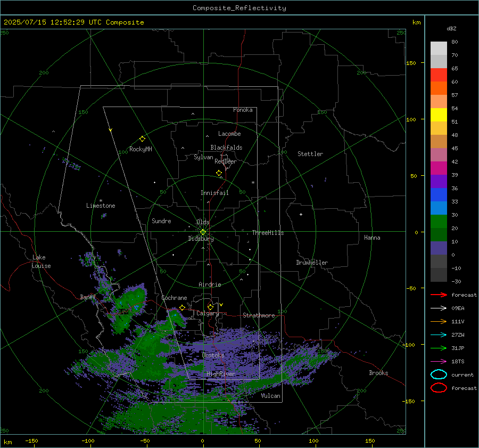
Task: Click the white 09EA arrow icon
Action: coord(439,308)
